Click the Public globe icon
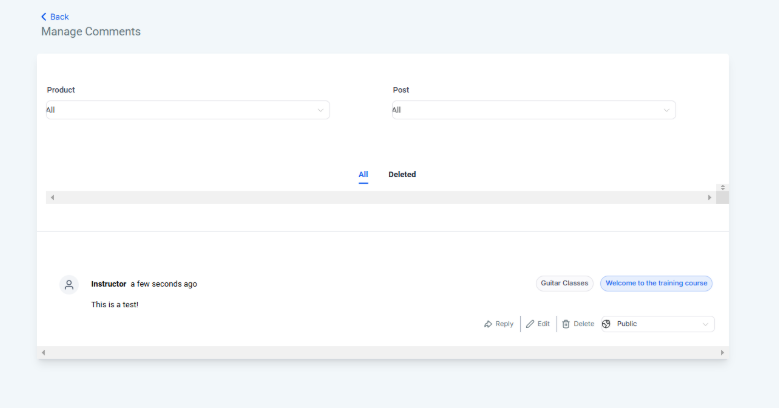Viewport: 779px width, 408px height. coord(606,324)
